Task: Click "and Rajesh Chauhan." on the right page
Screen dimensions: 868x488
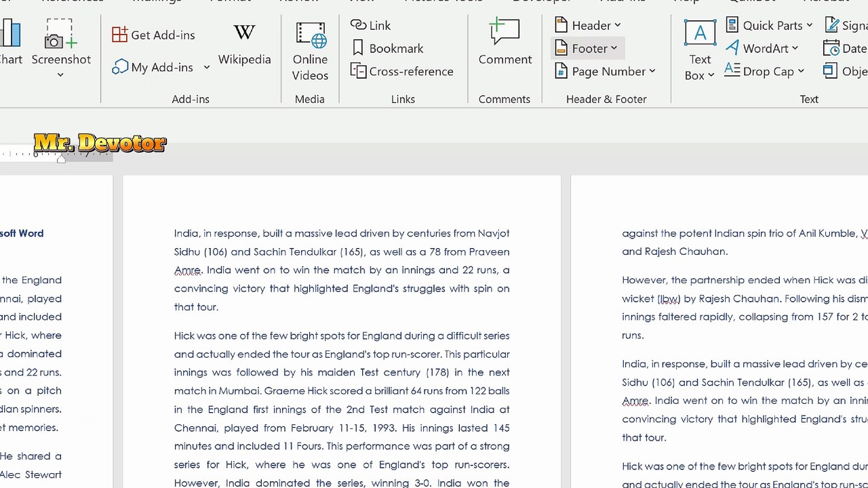Action: coord(675,251)
